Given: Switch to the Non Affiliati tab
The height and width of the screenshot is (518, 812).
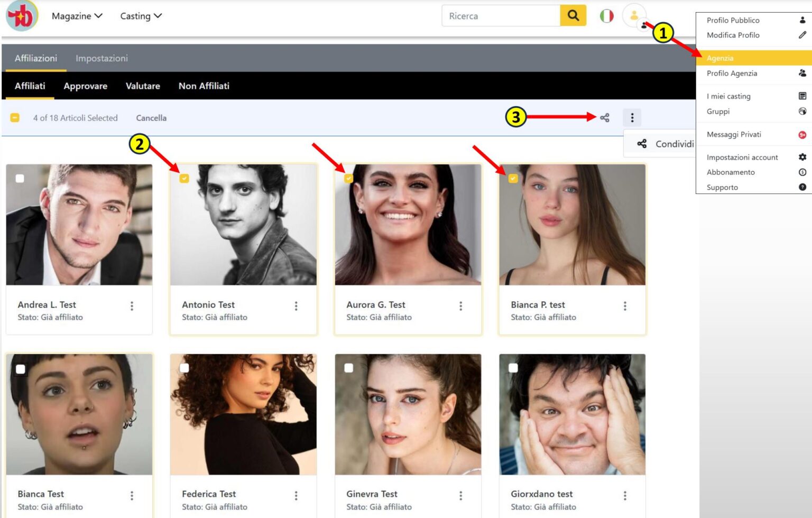Looking at the screenshot, I should 204,86.
